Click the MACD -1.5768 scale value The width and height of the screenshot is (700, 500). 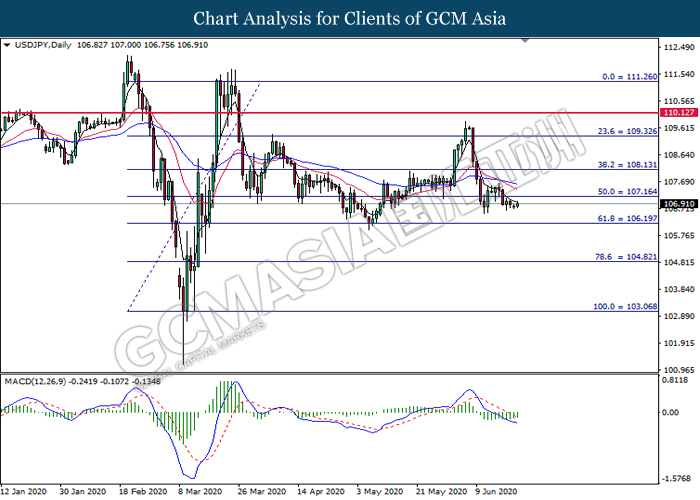[x=677, y=479]
